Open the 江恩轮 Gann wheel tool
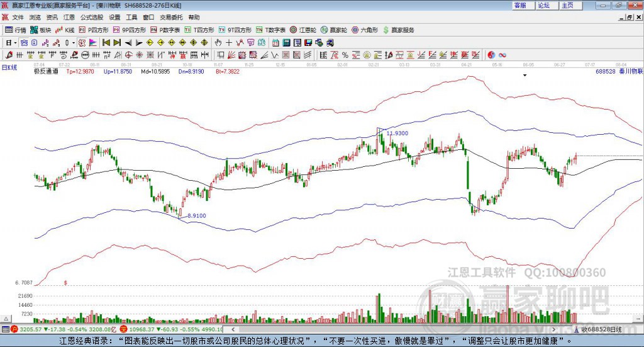Image resolution: width=644 pixels, height=347 pixels. pyautogui.click(x=303, y=30)
